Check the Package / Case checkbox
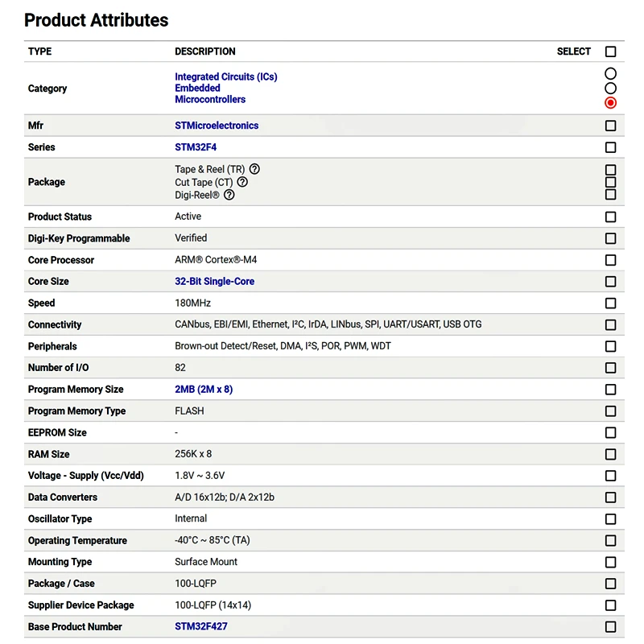 pyautogui.click(x=611, y=584)
